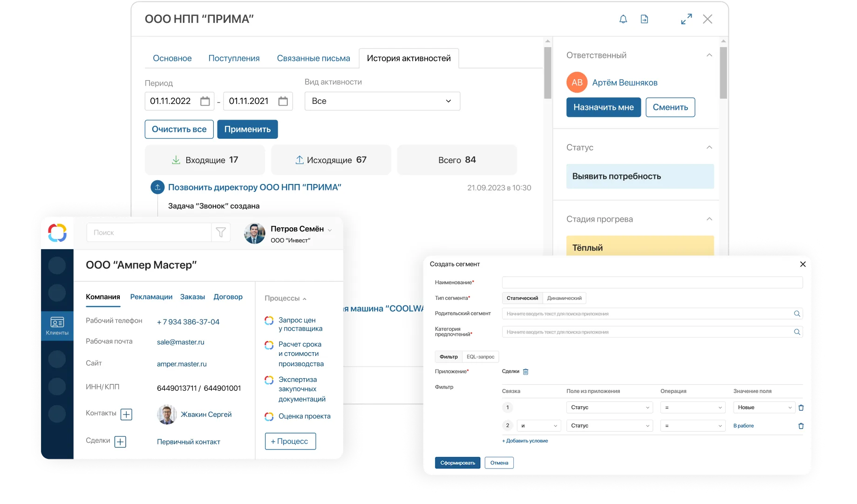Viewport: 857px width, 504px height.
Task: Remove the first filter condition with the trash icon
Action: [x=801, y=407]
